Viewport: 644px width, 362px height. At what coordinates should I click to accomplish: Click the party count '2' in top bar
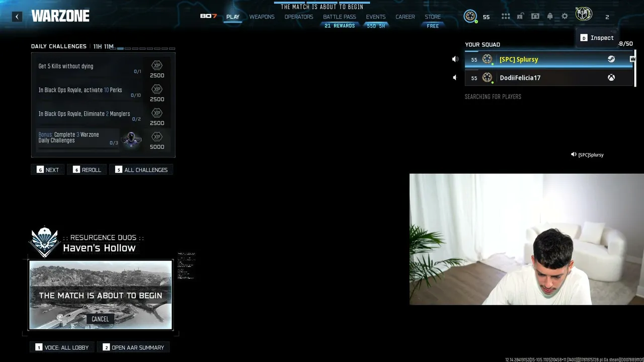point(607,17)
